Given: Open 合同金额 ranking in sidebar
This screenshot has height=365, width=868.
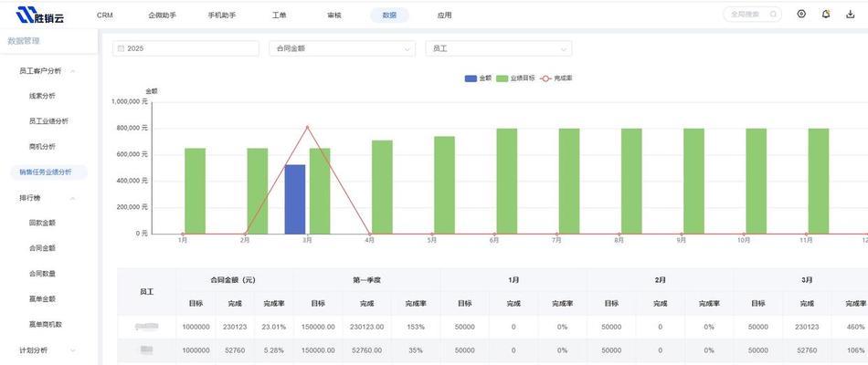Looking at the screenshot, I should [x=43, y=249].
